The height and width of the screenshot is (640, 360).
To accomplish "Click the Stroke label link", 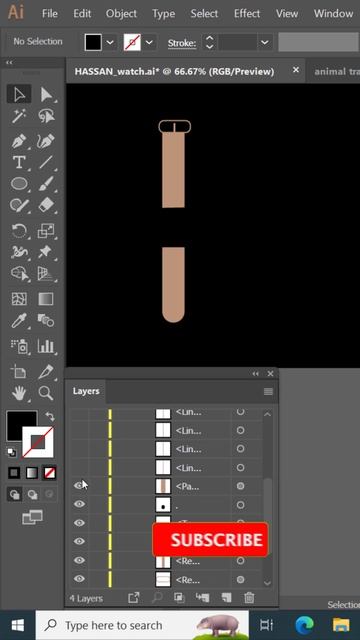I will tap(182, 43).
